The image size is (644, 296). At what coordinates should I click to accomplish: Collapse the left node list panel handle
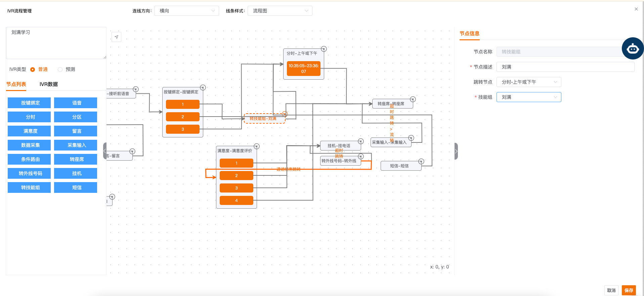click(105, 151)
